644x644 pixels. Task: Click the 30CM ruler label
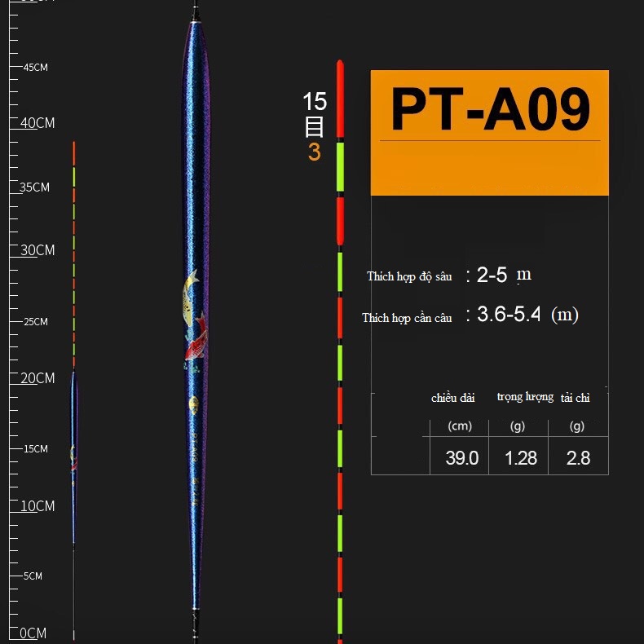point(37,250)
